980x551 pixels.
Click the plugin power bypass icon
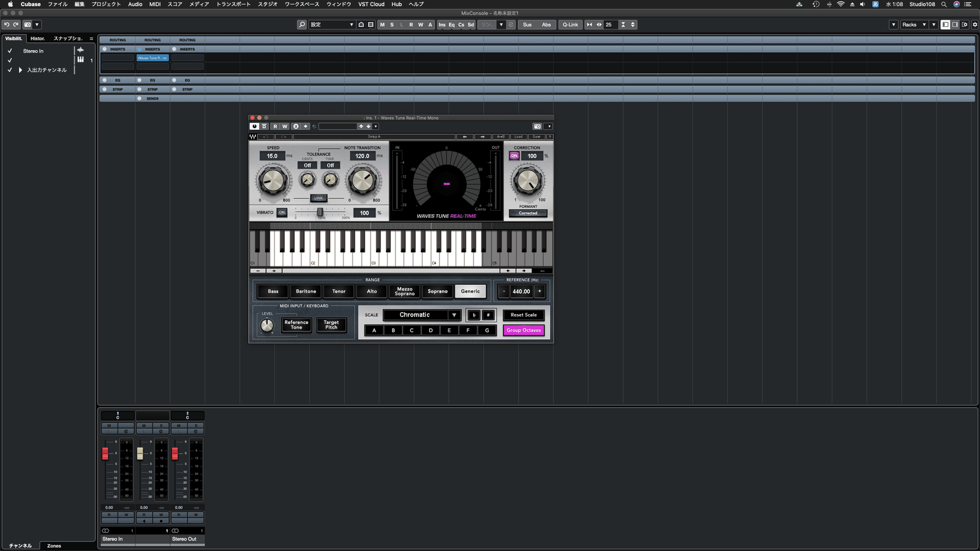[254, 126]
